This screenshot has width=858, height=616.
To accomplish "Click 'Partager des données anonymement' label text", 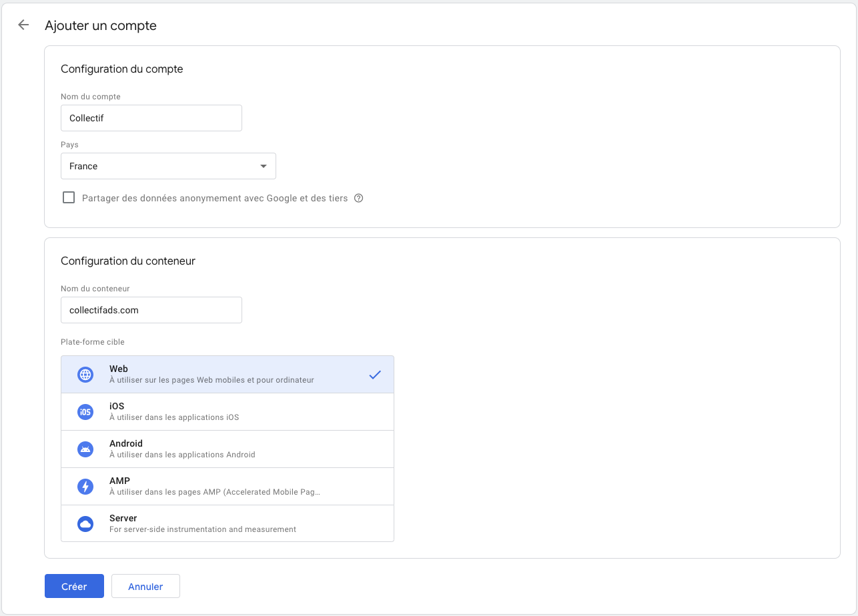I will pos(215,198).
